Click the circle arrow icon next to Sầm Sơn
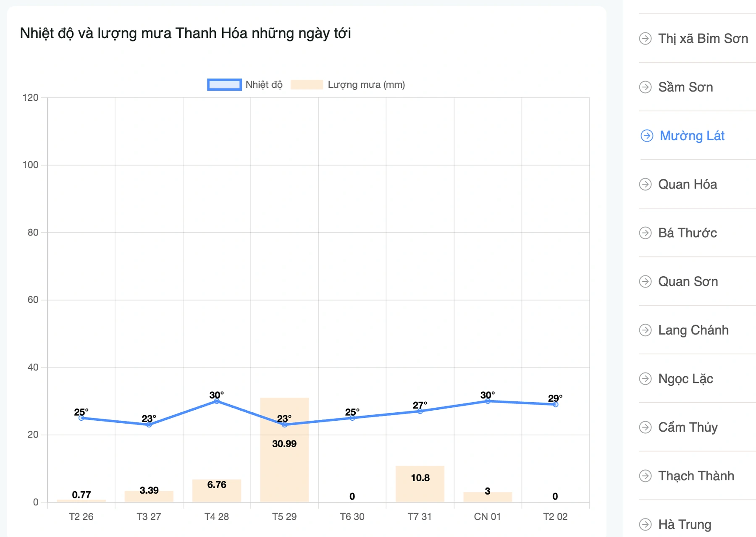Viewport: 756px width, 537px height. (645, 87)
